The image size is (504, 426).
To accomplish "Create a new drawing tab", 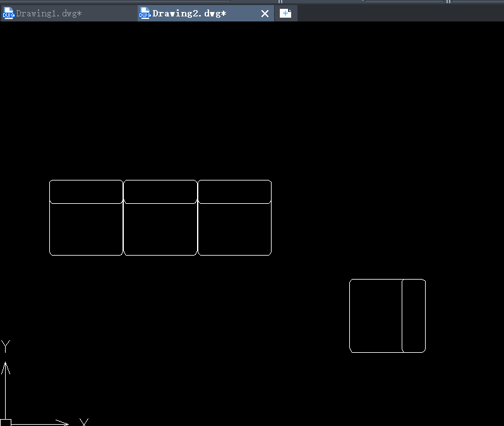I will [x=285, y=13].
